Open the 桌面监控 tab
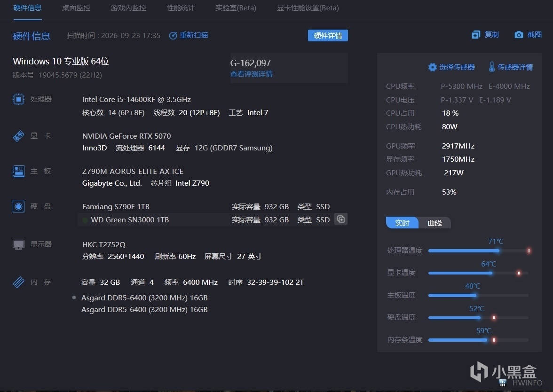The width and height of the screenshot is (553, 392). coord(76,8)
